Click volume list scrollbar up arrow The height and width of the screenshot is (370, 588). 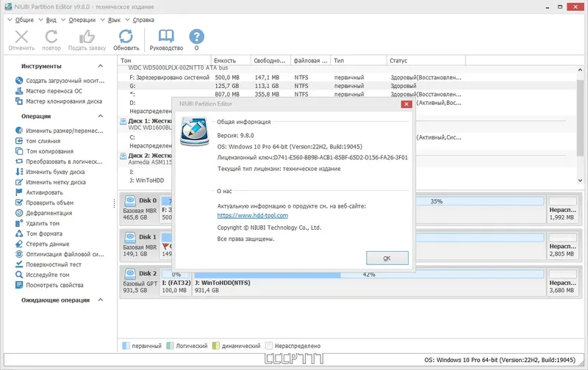(x=580, y=70)
